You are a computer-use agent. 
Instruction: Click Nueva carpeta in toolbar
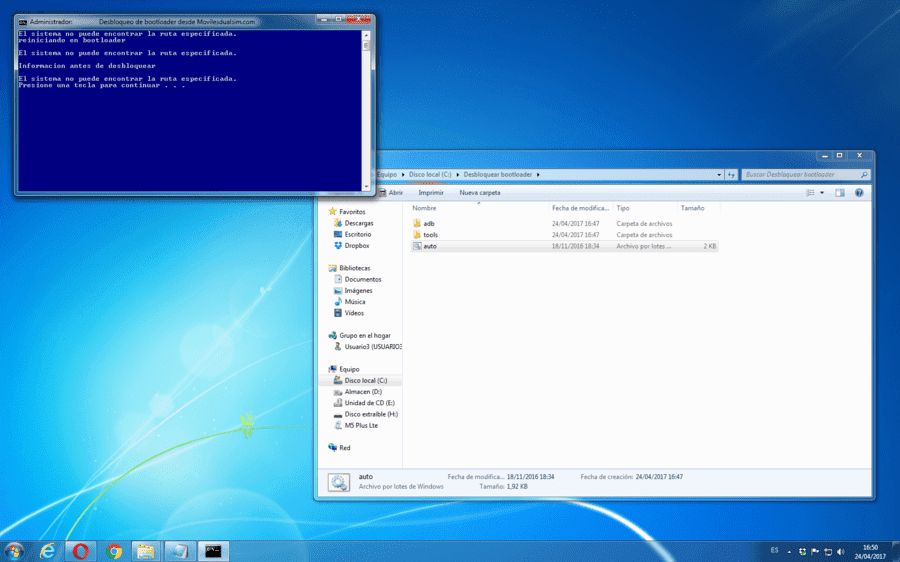pos(480,193)
